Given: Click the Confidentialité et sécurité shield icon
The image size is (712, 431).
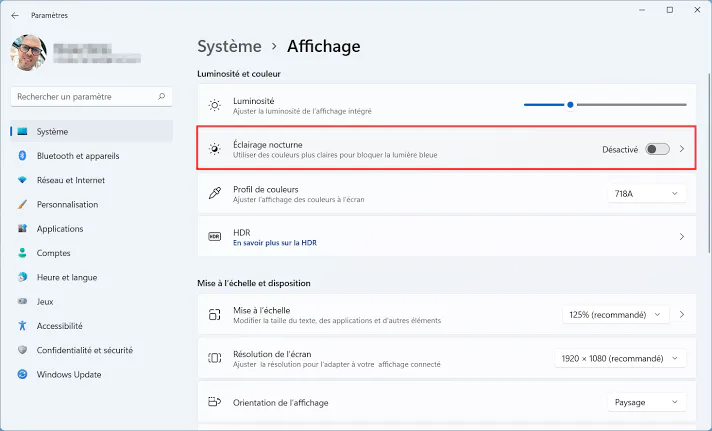Looking at the screenshot, I should (x=22, y=350).
